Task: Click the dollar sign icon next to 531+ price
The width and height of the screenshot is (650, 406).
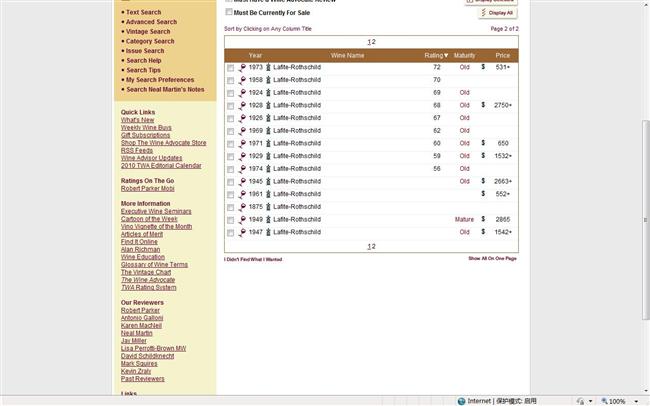Action: point(483,67)
